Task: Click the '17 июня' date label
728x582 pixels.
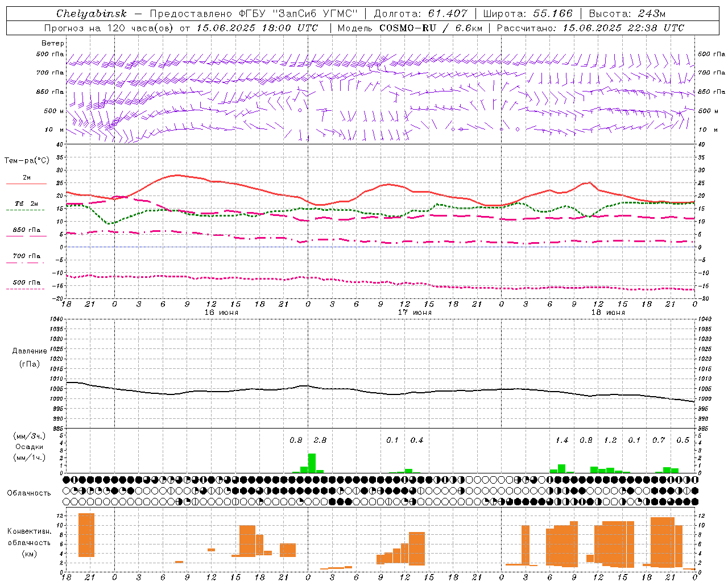Action: [415, 313]
